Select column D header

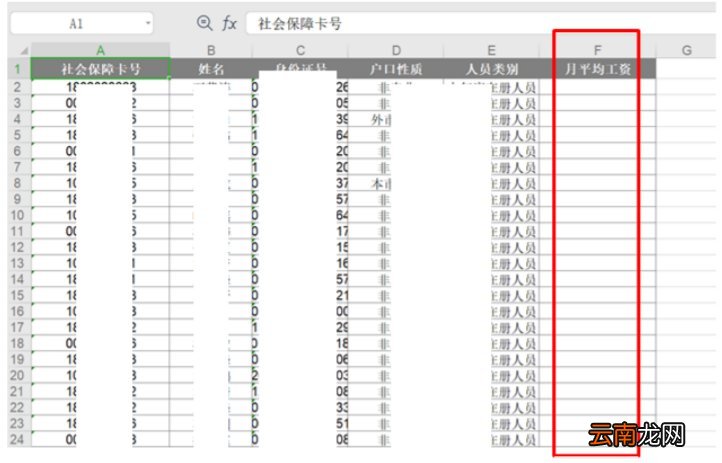click(x=396, y=50)
